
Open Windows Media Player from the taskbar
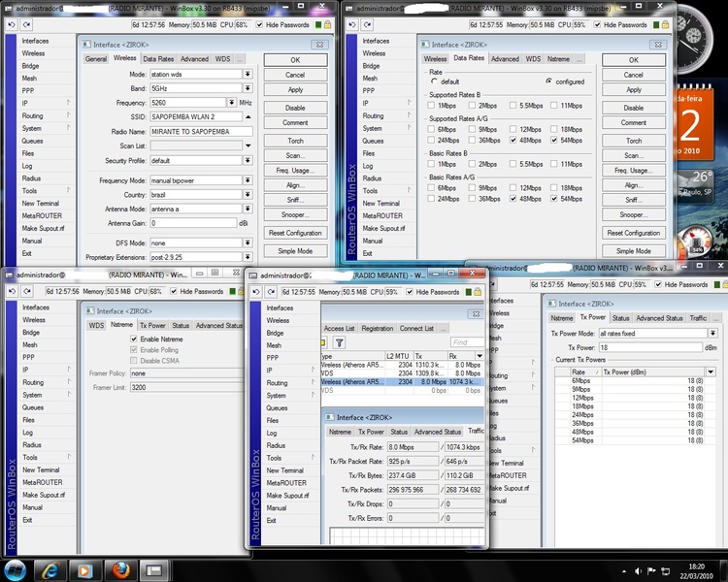[x=84, y=571]
